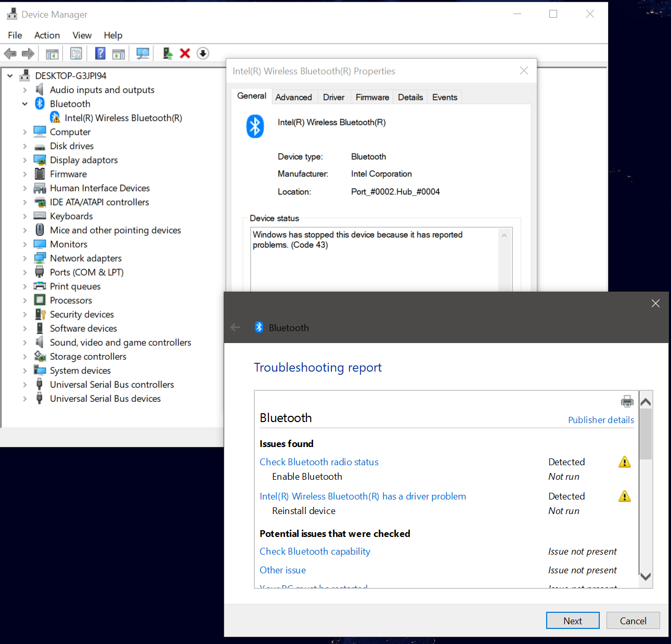The height and width of the screenshot is (644, 671).
Task: Open the Check Bluetooth capability link
Action: click(x=315, y=551)
